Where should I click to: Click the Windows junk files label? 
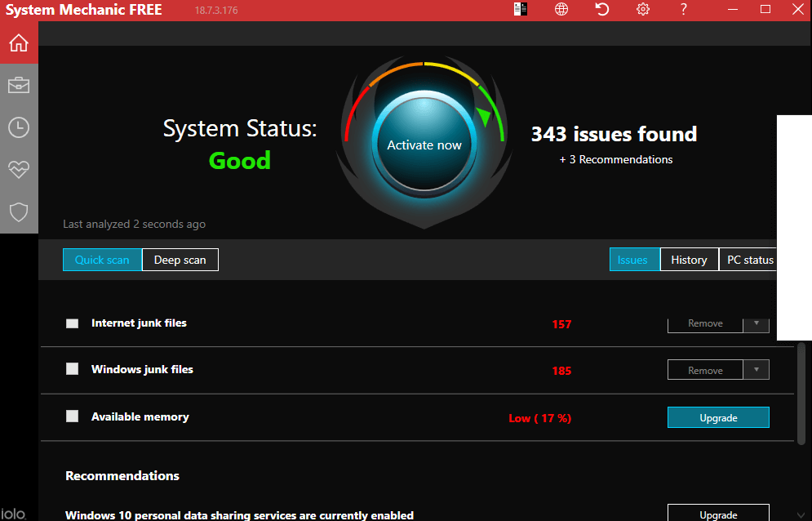pyautogui.click(x=143, y=369)
